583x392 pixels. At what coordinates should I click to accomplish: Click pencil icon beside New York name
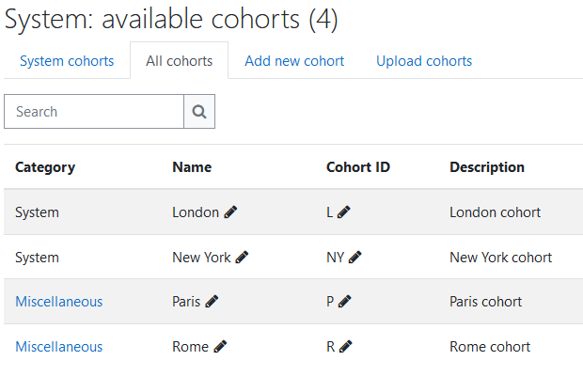[242, 258]
